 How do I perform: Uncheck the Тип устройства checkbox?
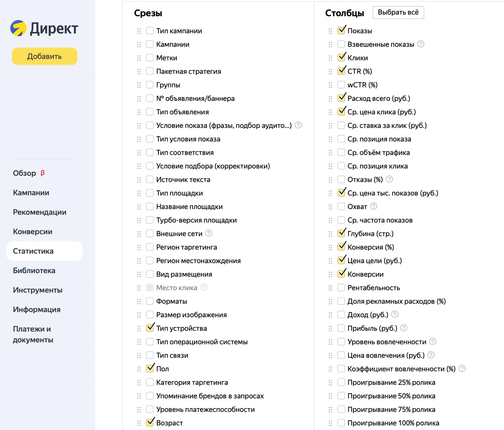(x=150, y=328)
